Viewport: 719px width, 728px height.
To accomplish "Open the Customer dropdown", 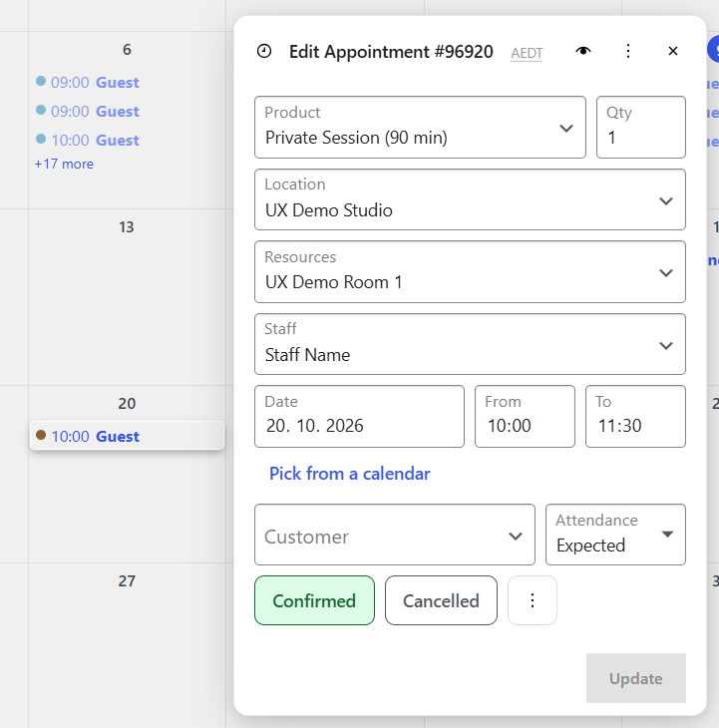I will point(395,535).
